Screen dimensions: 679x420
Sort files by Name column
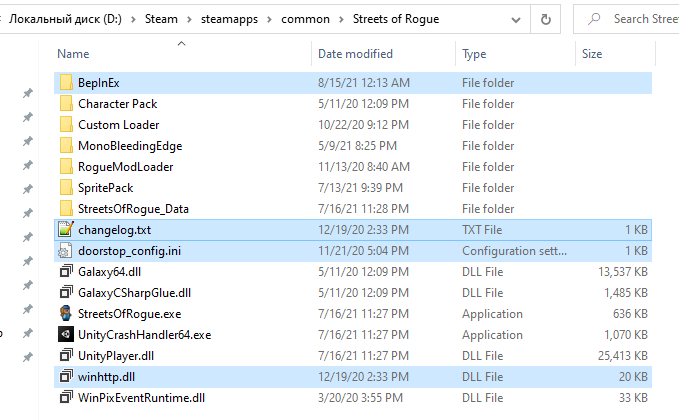tap(73, 54)
